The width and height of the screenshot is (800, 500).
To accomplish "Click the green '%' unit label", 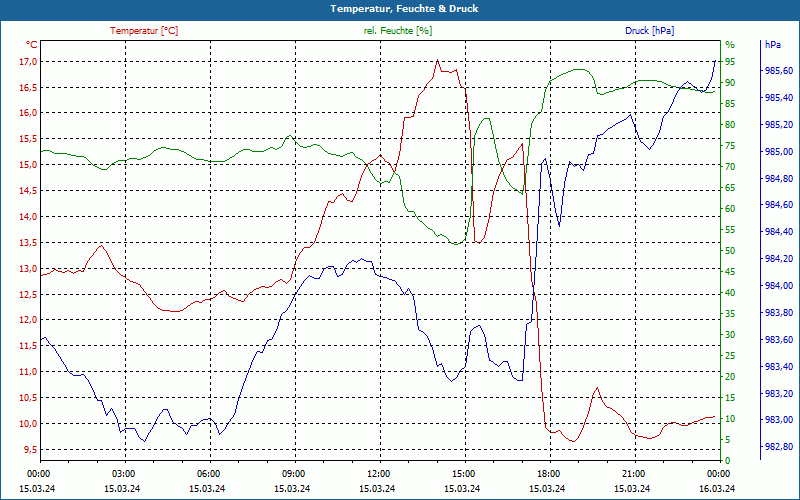I will (730, 44).
